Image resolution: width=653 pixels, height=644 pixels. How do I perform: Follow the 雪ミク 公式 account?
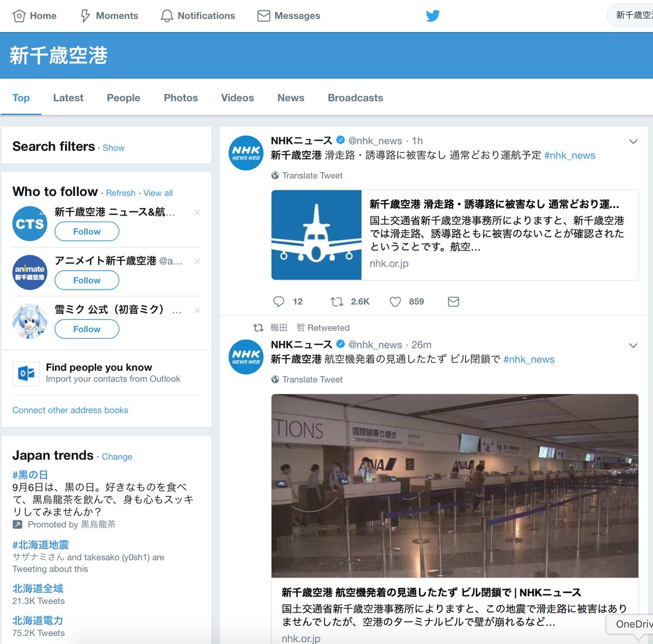point(87,329)
